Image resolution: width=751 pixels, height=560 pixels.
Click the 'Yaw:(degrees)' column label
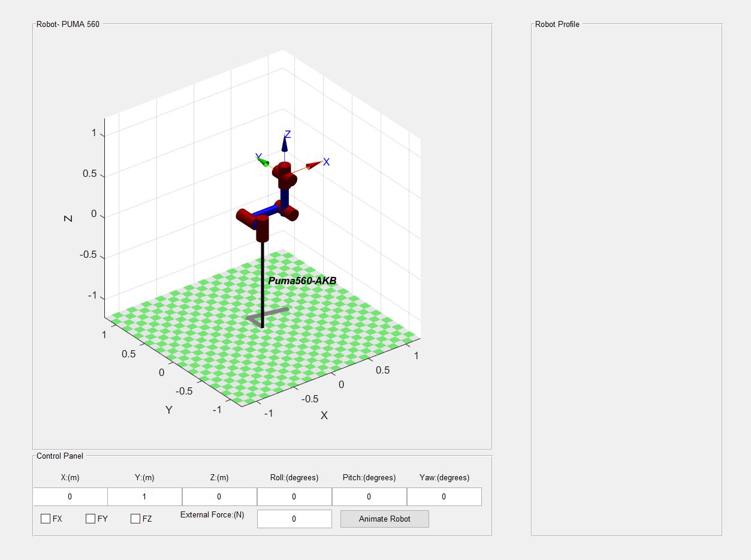pyautogui.click(x=444, y=478)
